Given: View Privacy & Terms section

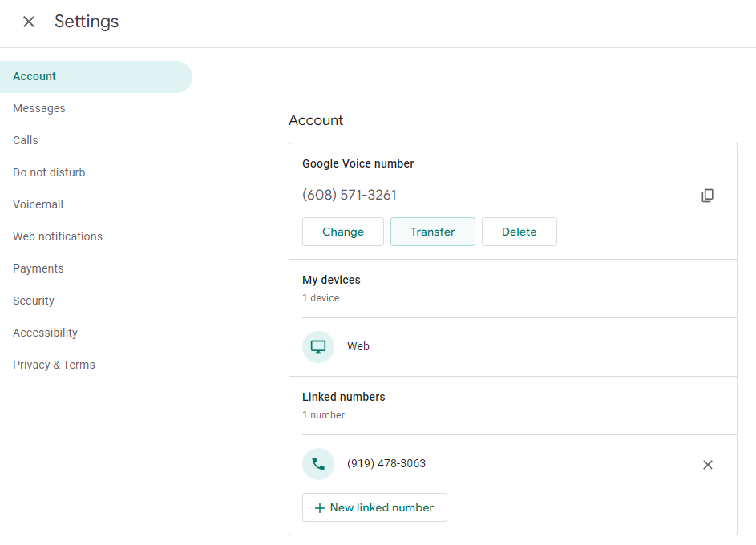Looking at the screenshot, I should coord(54,365).
